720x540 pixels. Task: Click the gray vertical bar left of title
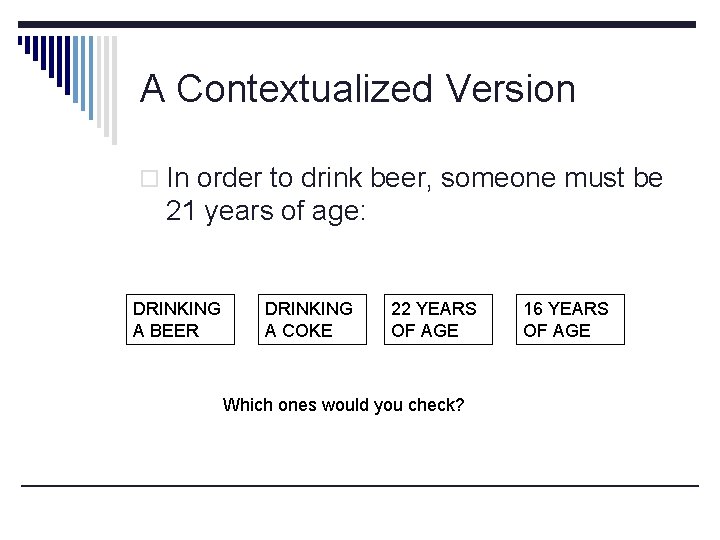pyautogui.click(x=114, y=90)
